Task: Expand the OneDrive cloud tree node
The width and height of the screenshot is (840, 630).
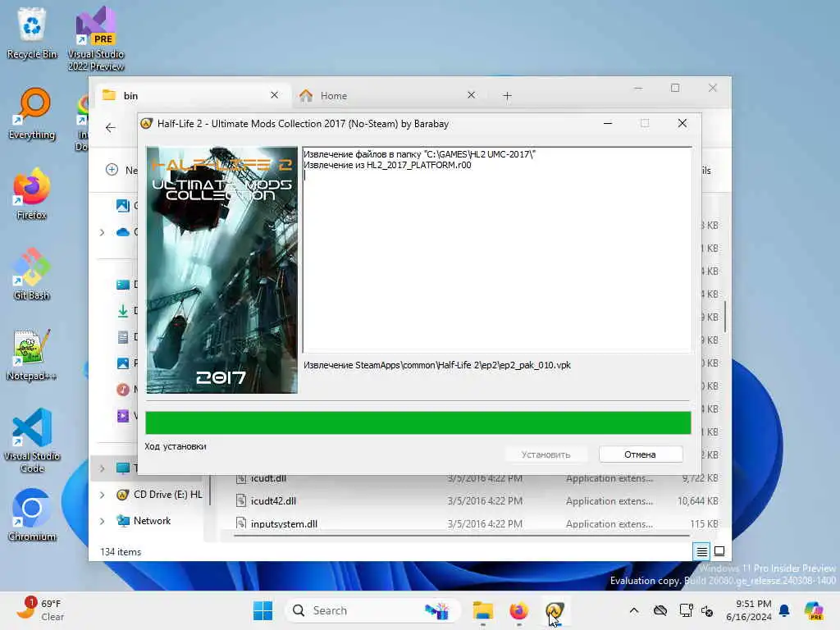Action: point(103,232)
